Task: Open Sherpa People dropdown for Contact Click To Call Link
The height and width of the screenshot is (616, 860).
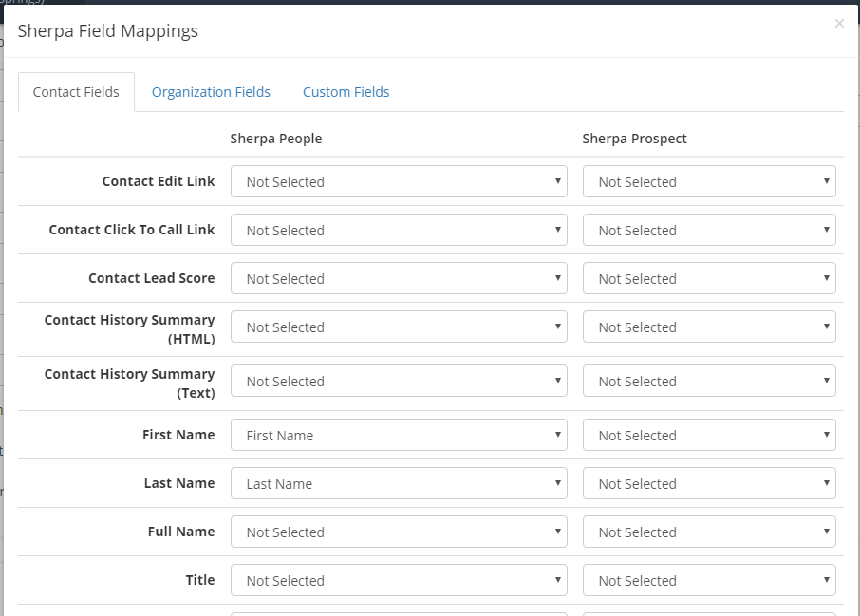Action: point(399,230)
